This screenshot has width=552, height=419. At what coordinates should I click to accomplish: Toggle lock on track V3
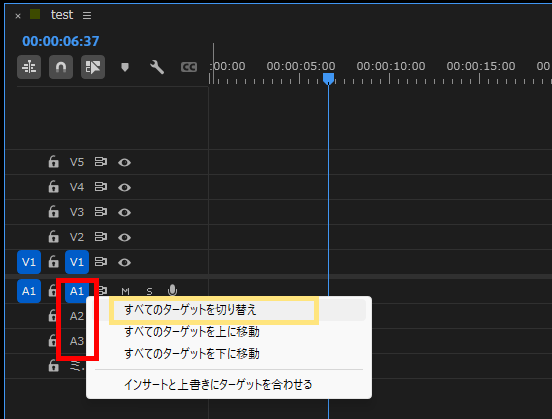coord(54,212)
